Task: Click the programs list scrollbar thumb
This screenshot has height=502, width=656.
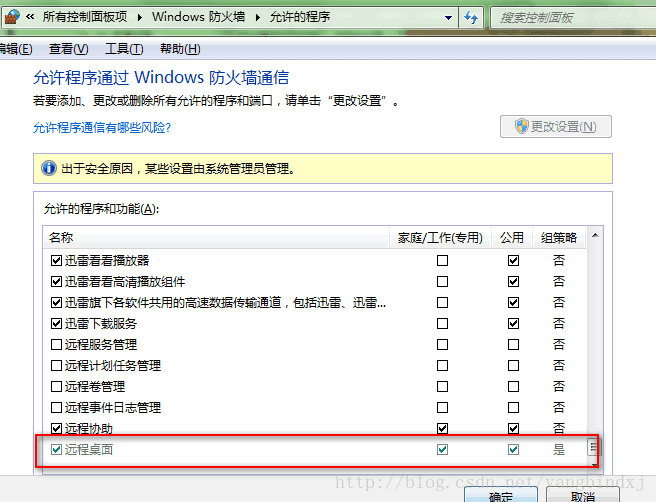Action: 593,447
